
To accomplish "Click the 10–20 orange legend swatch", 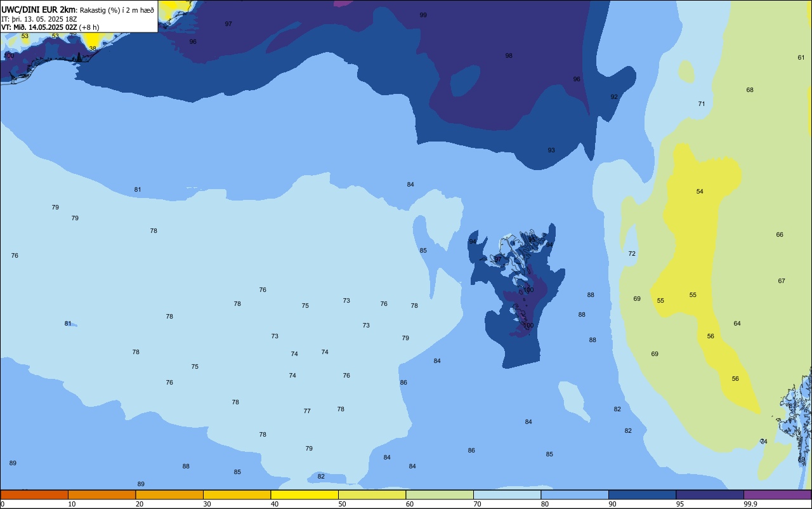I will pyautogui.click(x=101, y=494).
